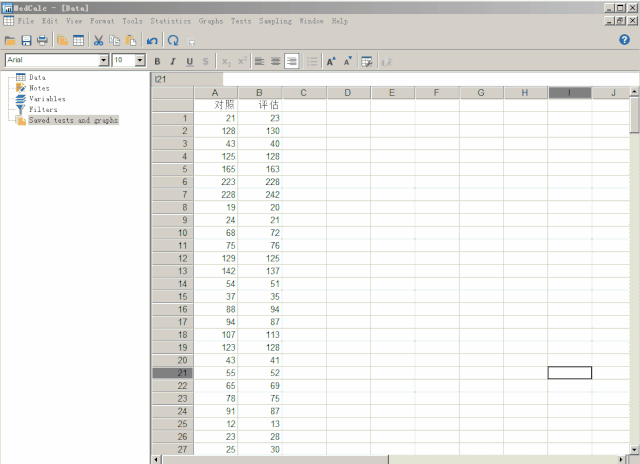Click the Save disk icon
The width and height of the screenshot is (640, 464).
pyautogui.click(x=26, y=40)
